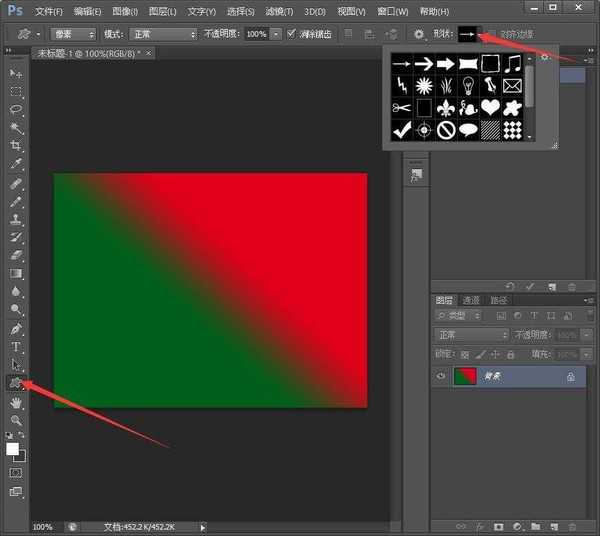The width and height of the screenshot is (600, 536).
Task: Click the 背景 layer thumbnail
Action: [x=465, y=376]
